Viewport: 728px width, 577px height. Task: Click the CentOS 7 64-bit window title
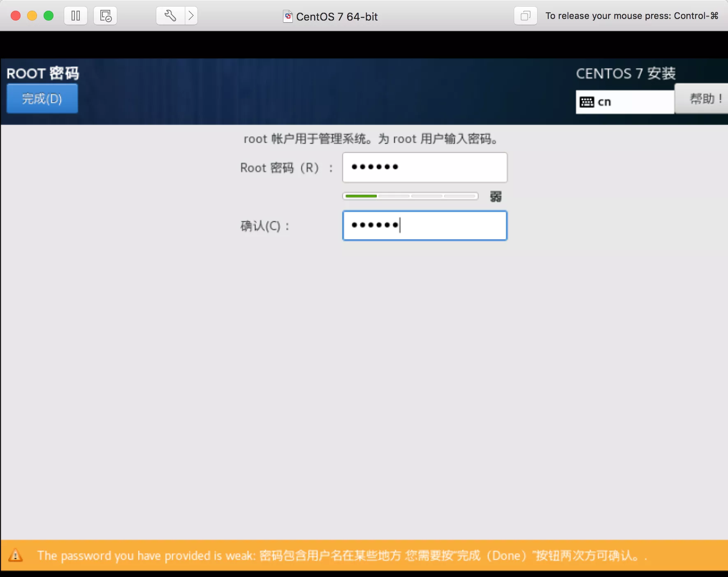337,17
